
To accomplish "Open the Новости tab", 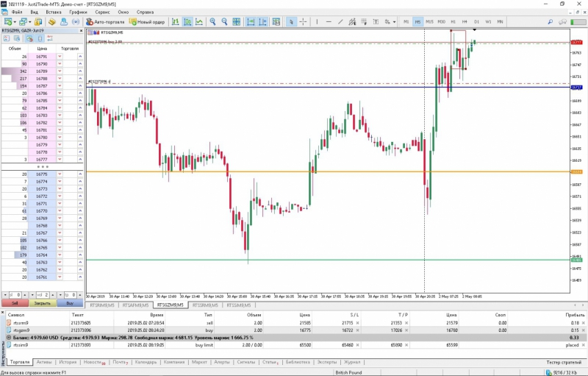I will click(x=94, y=362).
